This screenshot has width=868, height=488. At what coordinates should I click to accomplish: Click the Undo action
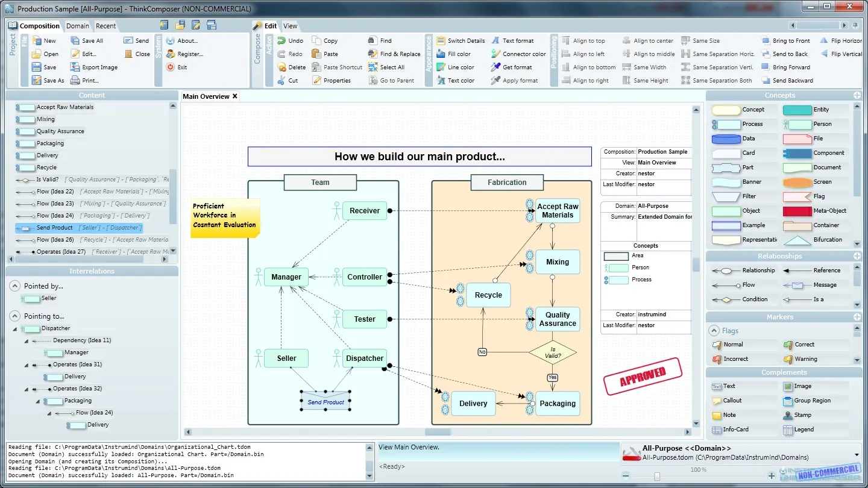click(x=291, y=41)
